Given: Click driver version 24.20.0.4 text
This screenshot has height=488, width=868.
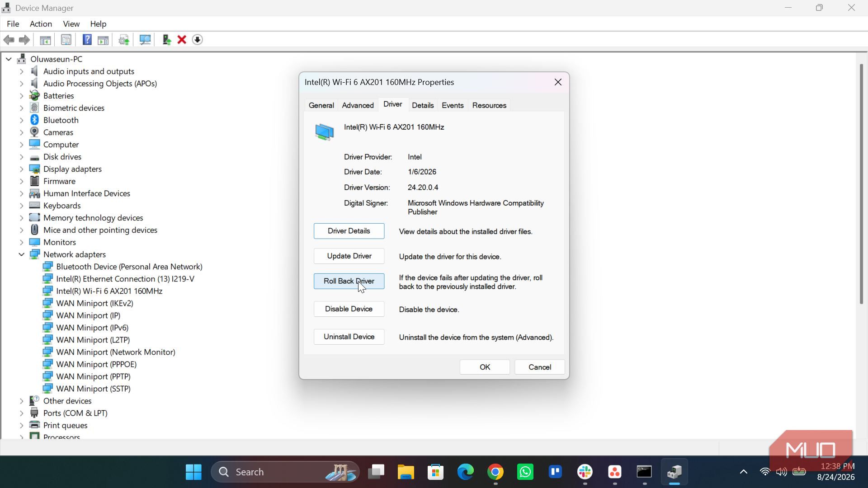Looking at the screenshot, I should [423, 188].
